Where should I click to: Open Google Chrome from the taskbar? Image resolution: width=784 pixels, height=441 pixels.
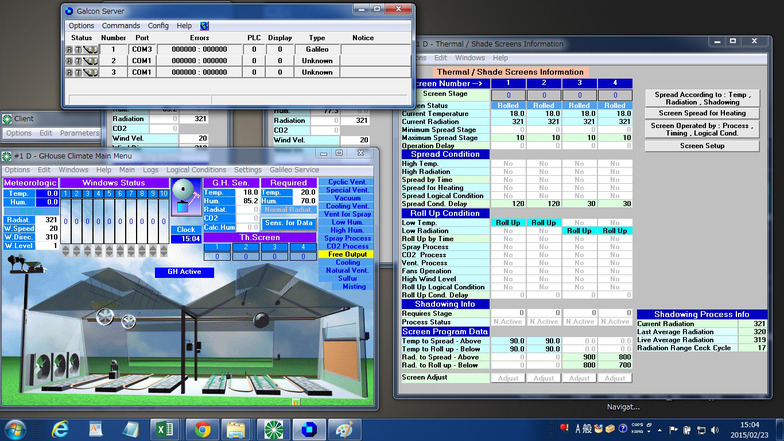(203, 428)
